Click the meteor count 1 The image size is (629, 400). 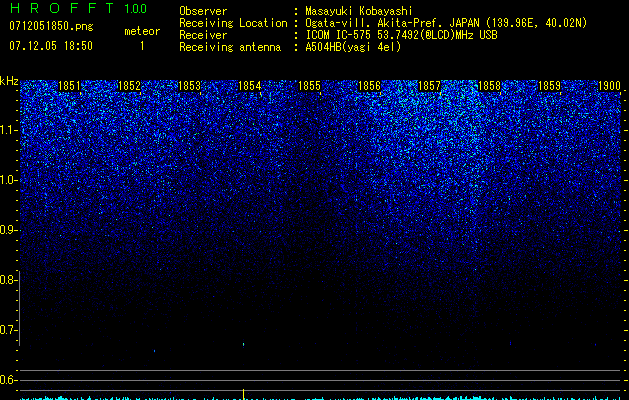click(142, 46)
